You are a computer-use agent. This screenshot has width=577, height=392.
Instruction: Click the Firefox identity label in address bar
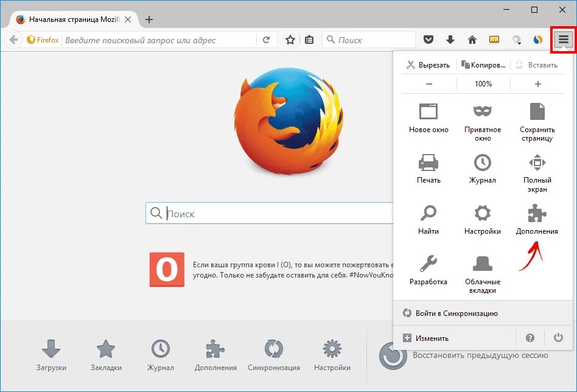click(x=43, y=40)
